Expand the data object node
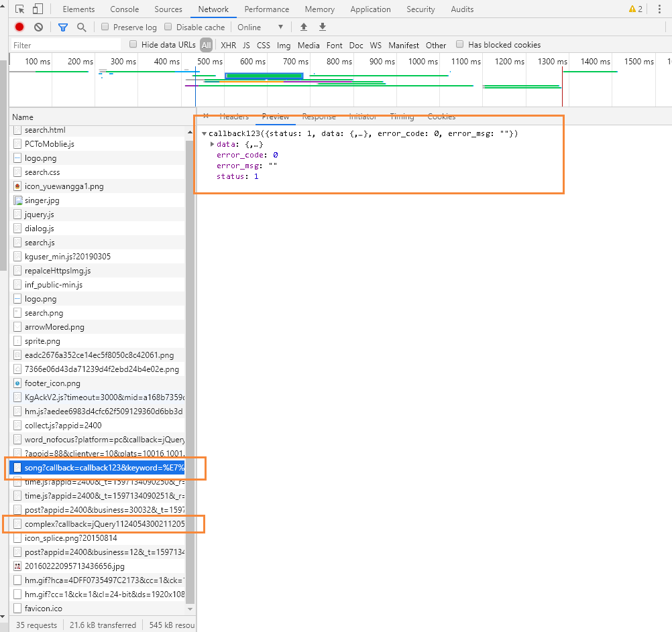The image size is (672, 632). [x=212, y=144]
